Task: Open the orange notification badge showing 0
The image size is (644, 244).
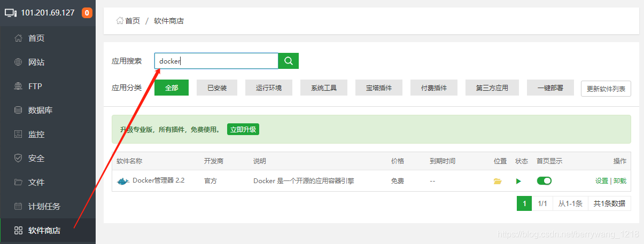Action: [x=87, y=12]
